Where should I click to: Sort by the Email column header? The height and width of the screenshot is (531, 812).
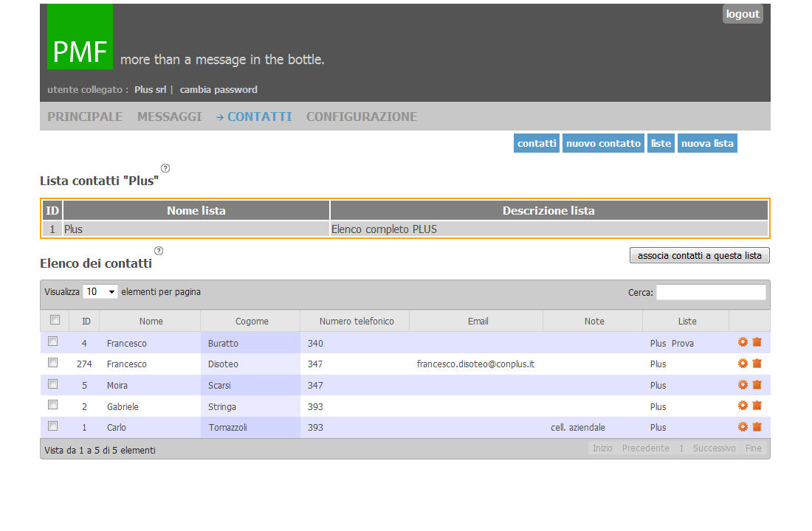478,321
